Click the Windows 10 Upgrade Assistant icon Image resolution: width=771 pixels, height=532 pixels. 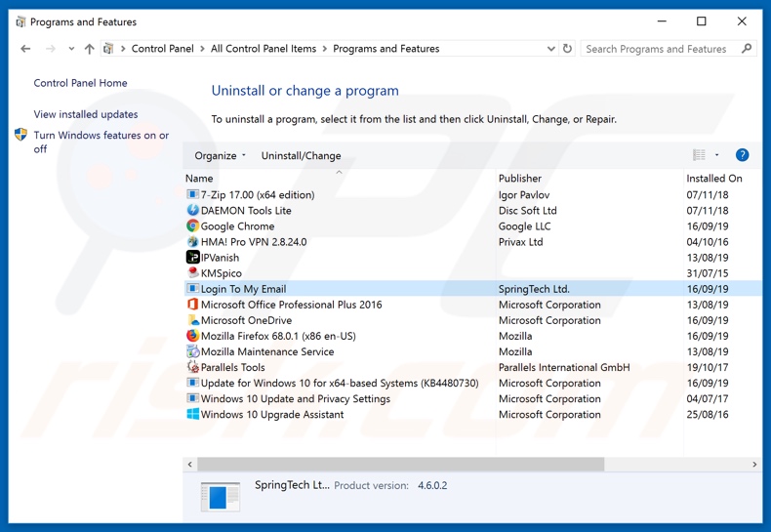click(193, 414)
